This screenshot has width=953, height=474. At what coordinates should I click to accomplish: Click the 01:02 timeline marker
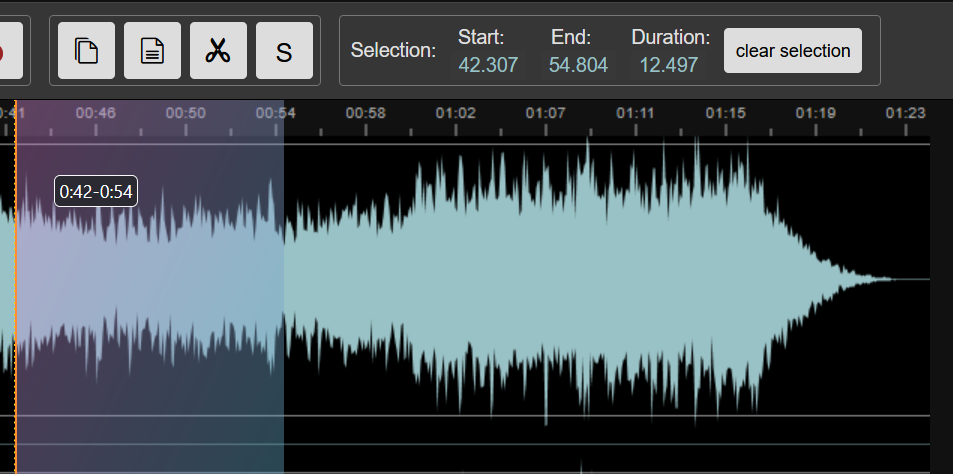[456, 113]
